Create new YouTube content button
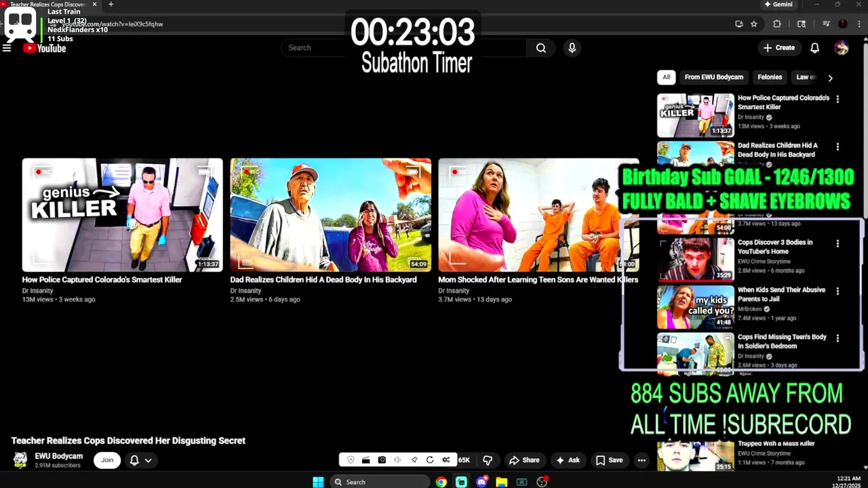The image size is (868, 488). point(778,48)
